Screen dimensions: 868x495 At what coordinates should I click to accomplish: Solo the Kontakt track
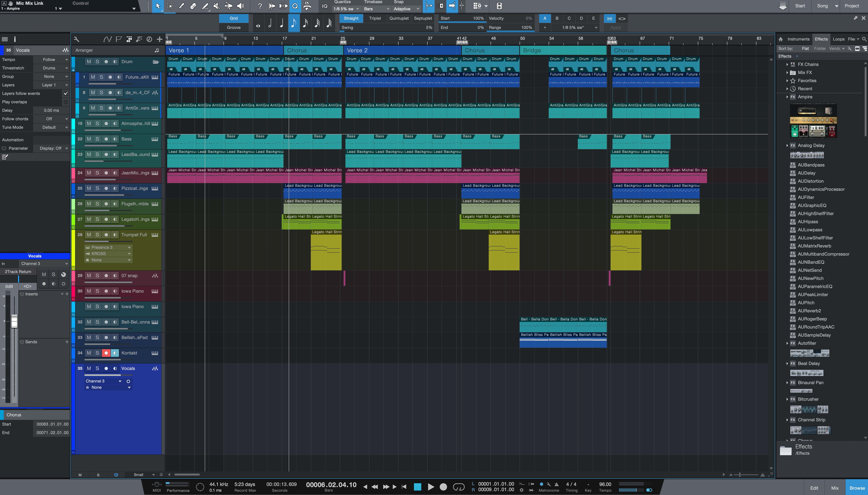tap(97, 353)
